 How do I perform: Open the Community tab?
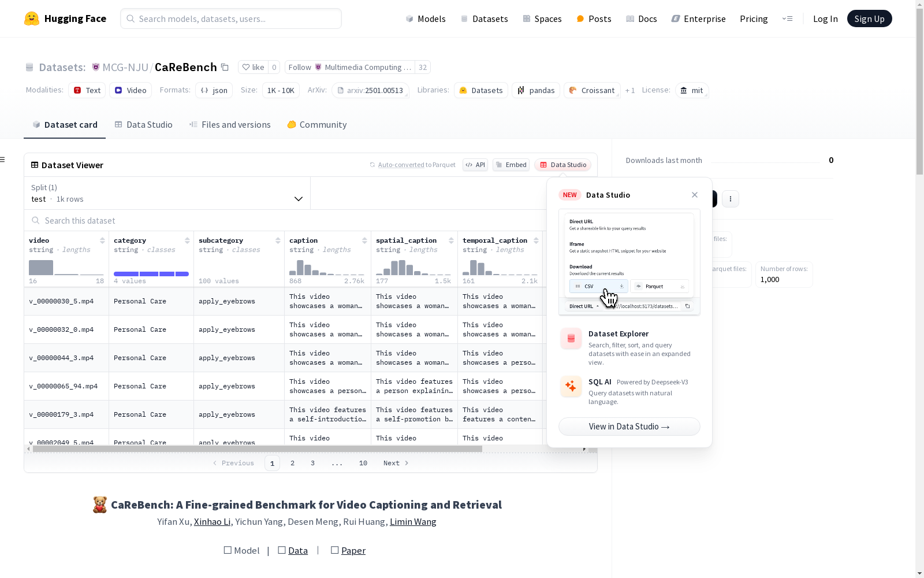[317, 125]
